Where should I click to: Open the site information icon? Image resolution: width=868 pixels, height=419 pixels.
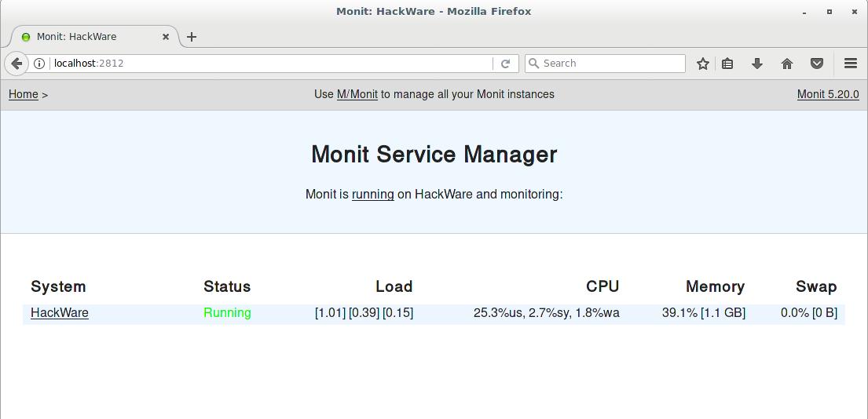(x=39, y=64)
